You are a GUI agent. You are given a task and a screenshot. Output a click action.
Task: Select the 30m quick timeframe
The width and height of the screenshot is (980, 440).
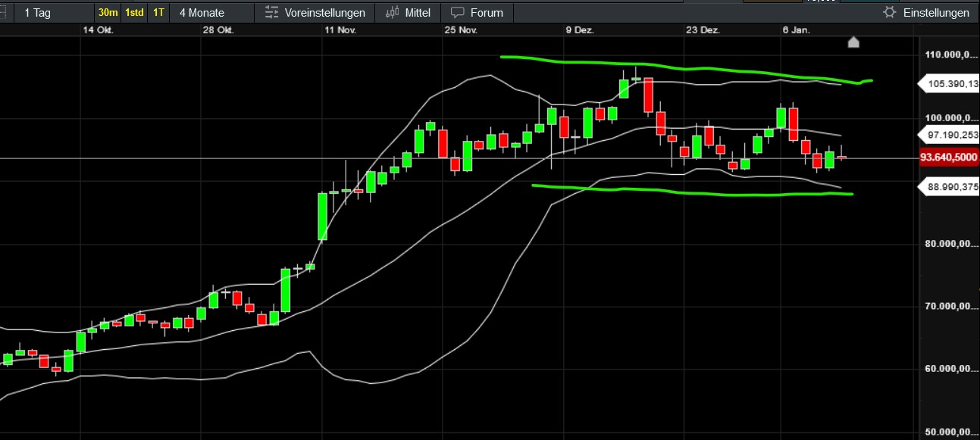[108, 13]
